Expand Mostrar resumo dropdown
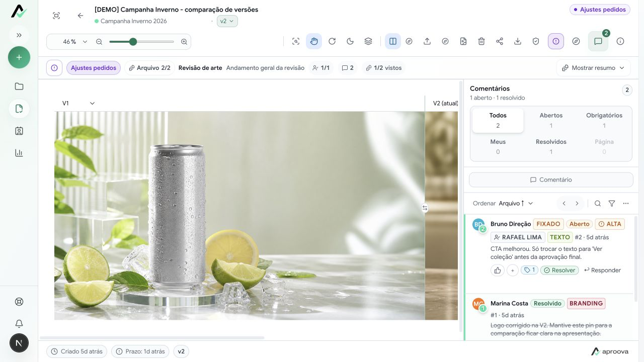 (x=593, y=68)
